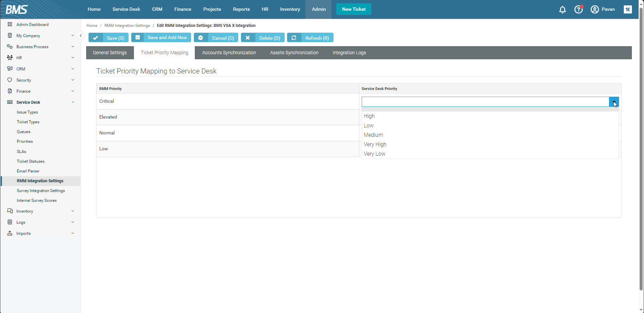Choose Medium in the priority dropdown
Image resolution: width=644 pixels, height=313 pixels.
point(373,135)
